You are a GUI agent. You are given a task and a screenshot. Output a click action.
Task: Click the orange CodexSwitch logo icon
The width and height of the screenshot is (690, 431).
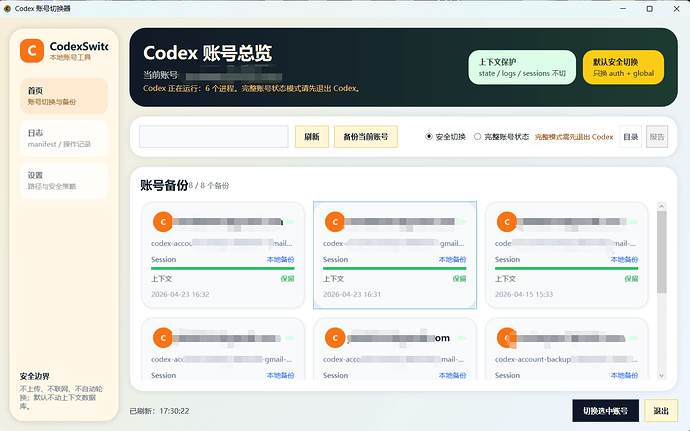(x=32, y=51)
